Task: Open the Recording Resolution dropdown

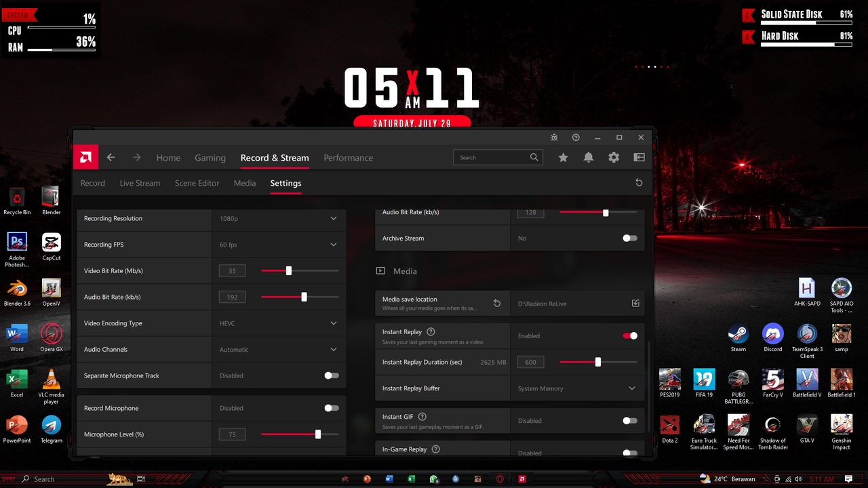Action: point(279,218)
